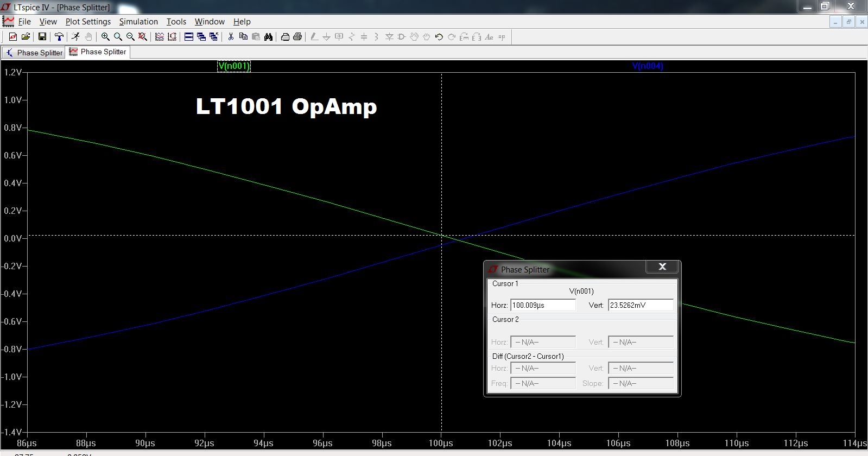Click the blue V(n004) trace label
The height and width of the screenshot is (456, 868).
coord(648,66)
